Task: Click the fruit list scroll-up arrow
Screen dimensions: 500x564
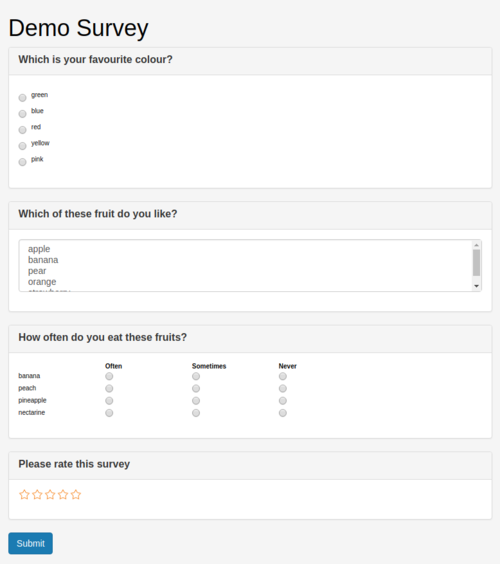Action: pos(477,245)
